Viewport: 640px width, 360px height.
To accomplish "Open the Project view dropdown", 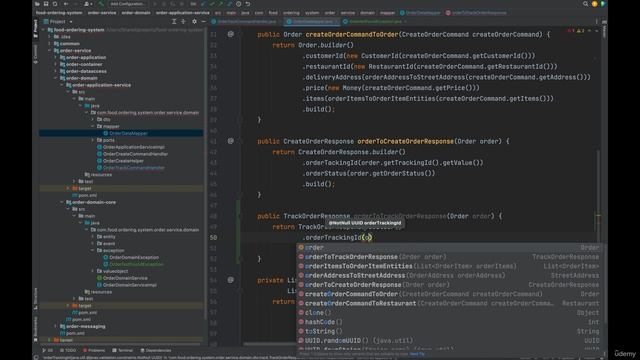I will (x=58, y=21).
